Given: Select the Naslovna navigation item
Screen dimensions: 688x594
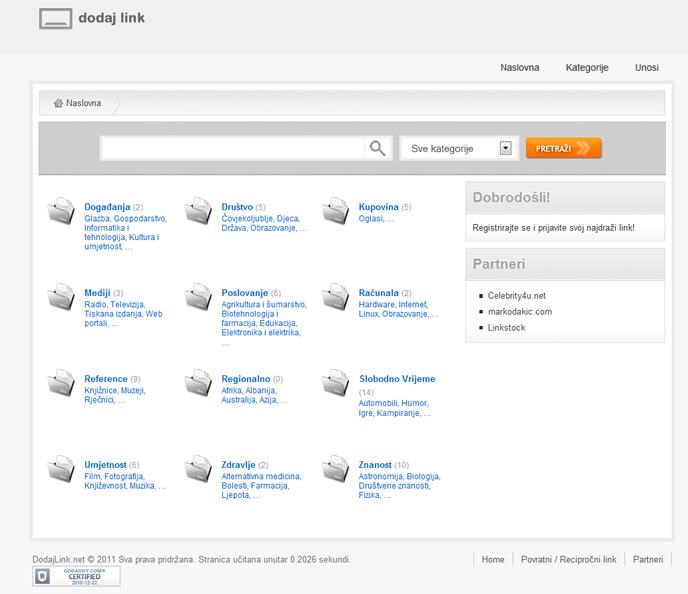Looking at the screenshot, I should [520, 68].
